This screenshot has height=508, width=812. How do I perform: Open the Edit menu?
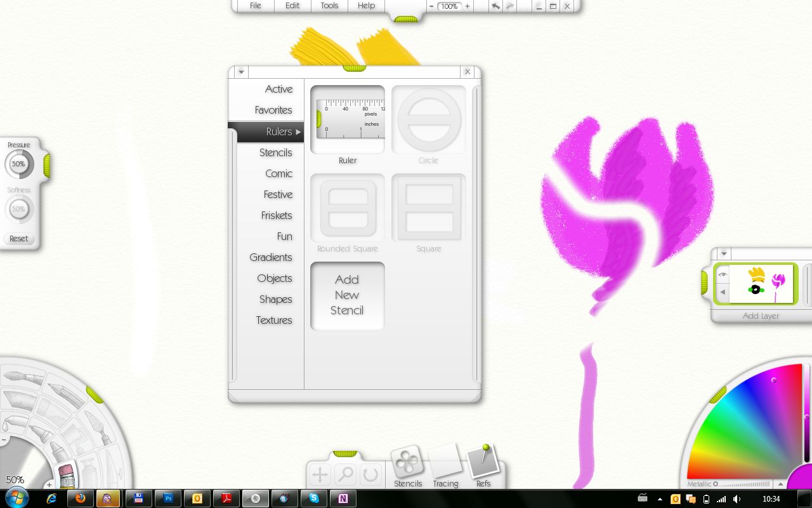[x=292, y=6]
